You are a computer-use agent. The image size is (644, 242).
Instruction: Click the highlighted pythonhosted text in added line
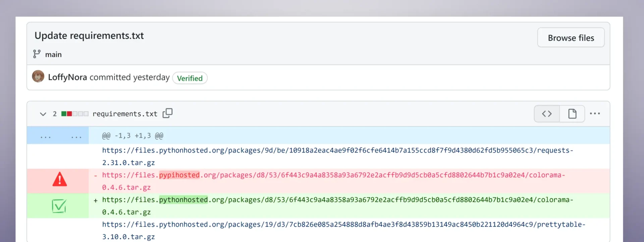point(183,200)
